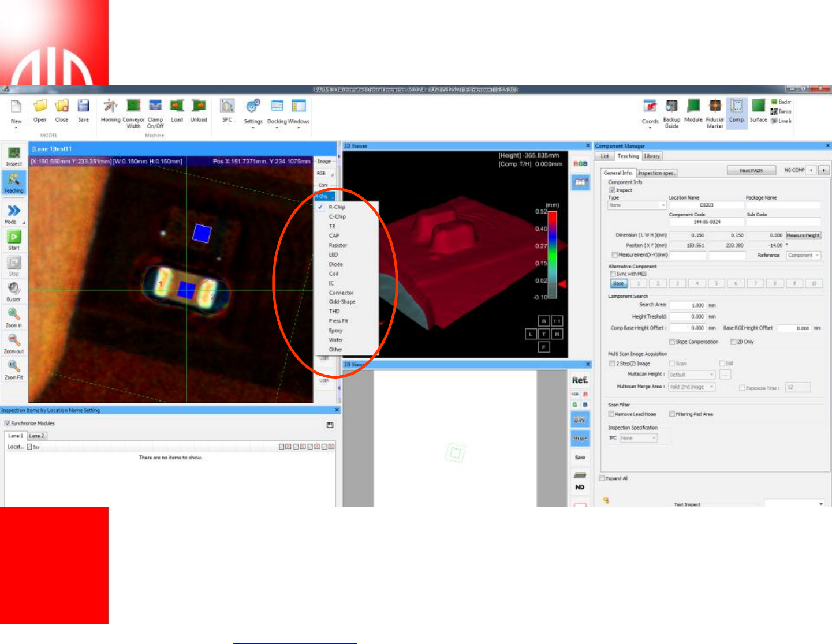Click the Unload board icon
Viewport: 832px width, 644px height.
pos(199,106)
